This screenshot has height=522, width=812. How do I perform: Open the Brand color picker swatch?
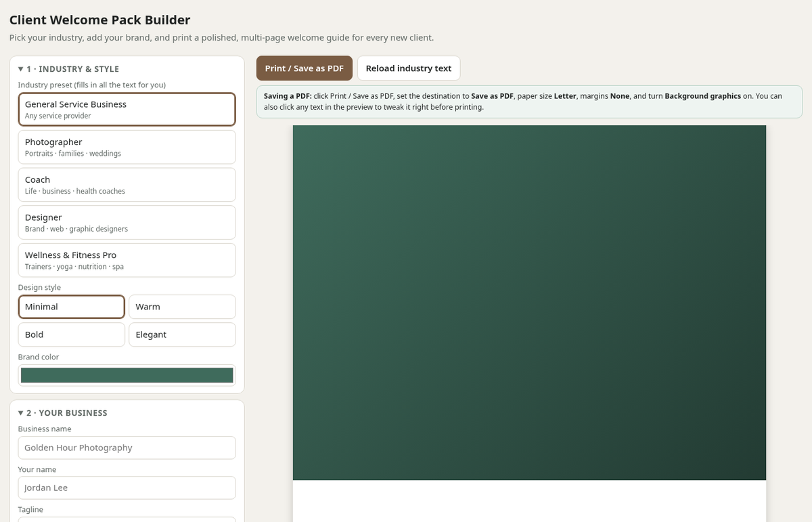click(127, 375)
